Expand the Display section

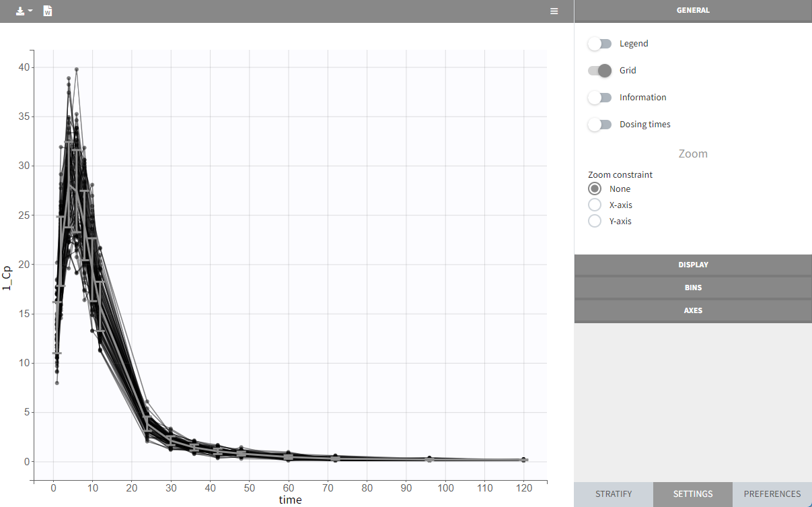693,265
